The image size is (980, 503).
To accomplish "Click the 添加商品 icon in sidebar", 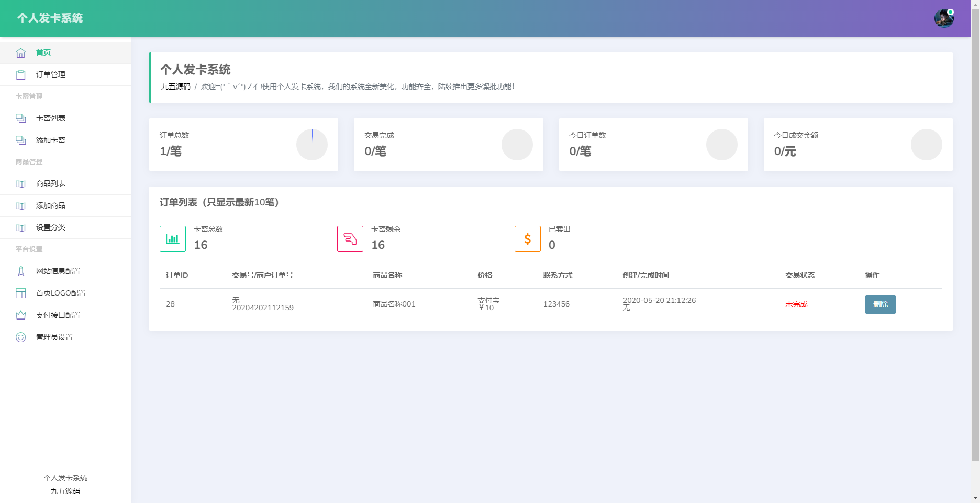I will (20, 205).
